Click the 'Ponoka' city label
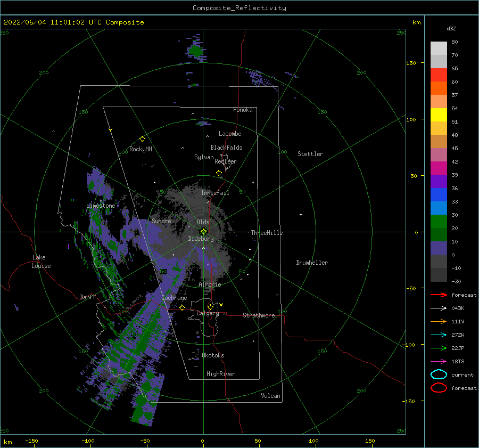The height and width of the screenshot is (448, 479). click(243, 110)
